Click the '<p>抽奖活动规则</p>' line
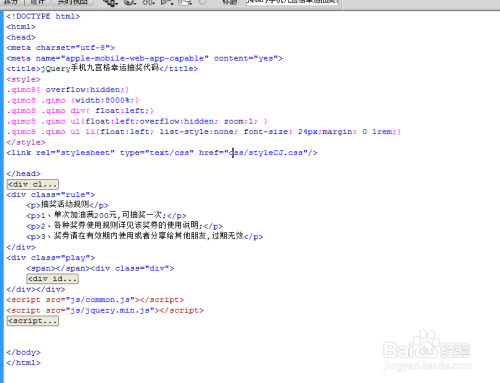 pyautogui.click(x=67, y=205)
